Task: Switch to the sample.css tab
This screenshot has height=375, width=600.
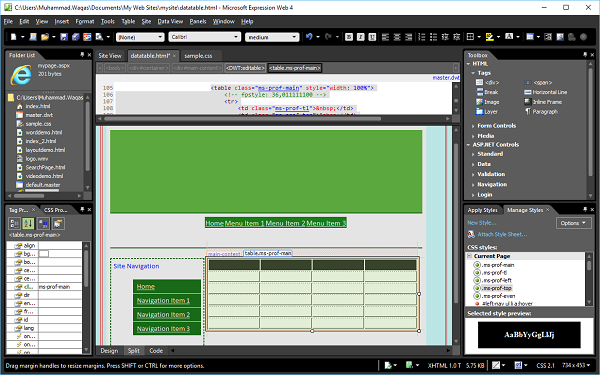Action: [x=198, y=56]
